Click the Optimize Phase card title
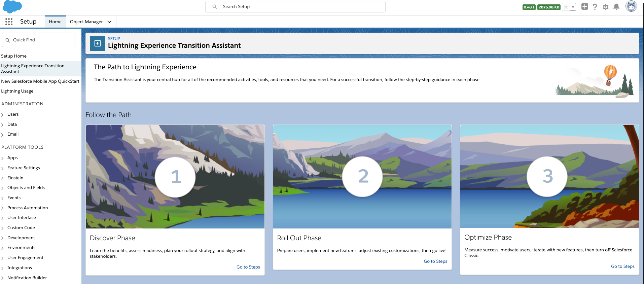The width and height of the screenshot is (644, 284). pos(488,238)
